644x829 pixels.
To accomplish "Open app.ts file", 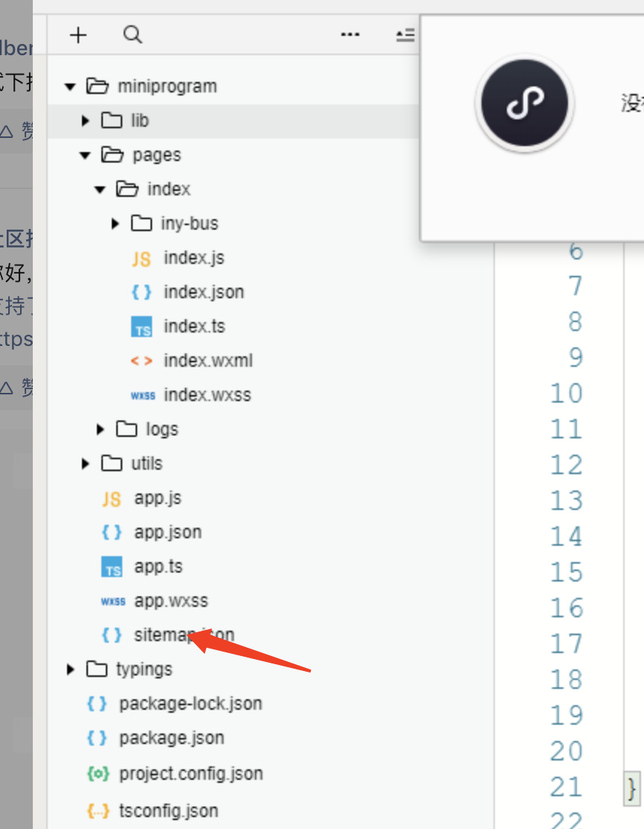I will 158,567.
